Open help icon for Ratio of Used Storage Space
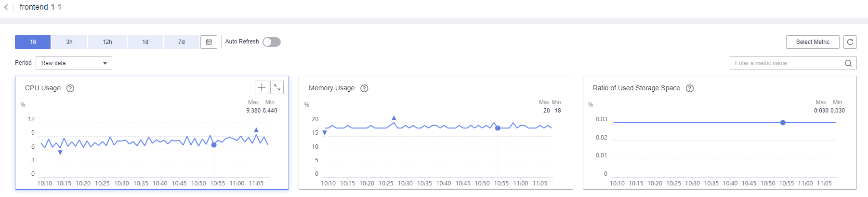This screenshot has height=197, width=868. click(x=690, y=88)
